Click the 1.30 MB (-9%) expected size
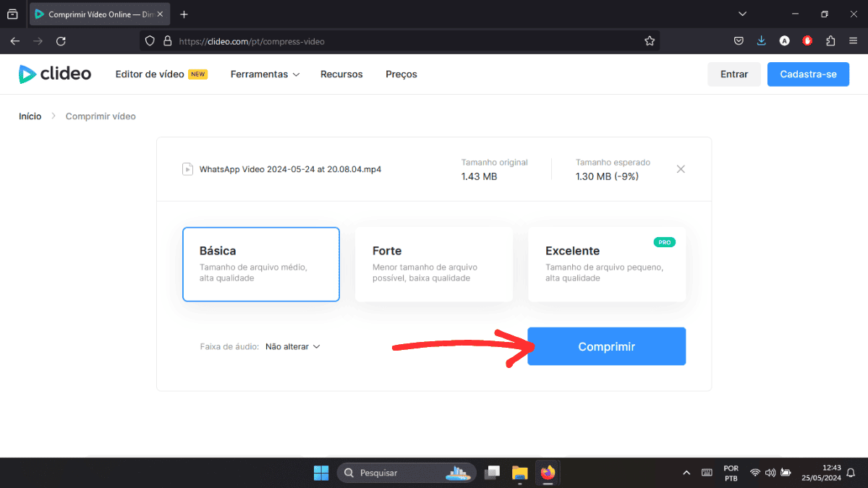The height and width of the screenshot is (488, 868). 607,176
